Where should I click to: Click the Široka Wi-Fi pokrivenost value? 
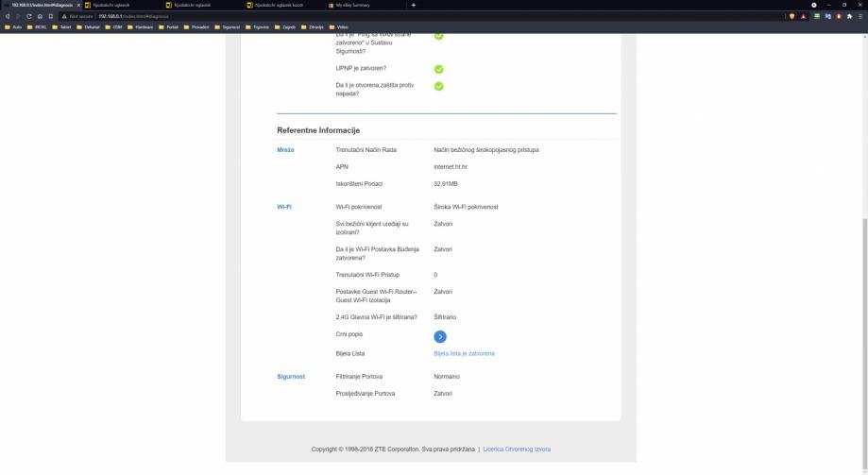point(466,207)
